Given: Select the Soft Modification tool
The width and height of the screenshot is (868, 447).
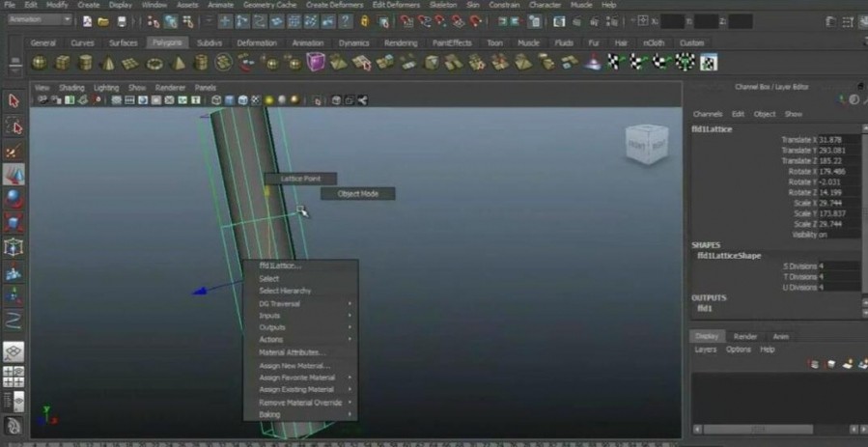Looking at the screenshot, I should [x=14, y=271].
